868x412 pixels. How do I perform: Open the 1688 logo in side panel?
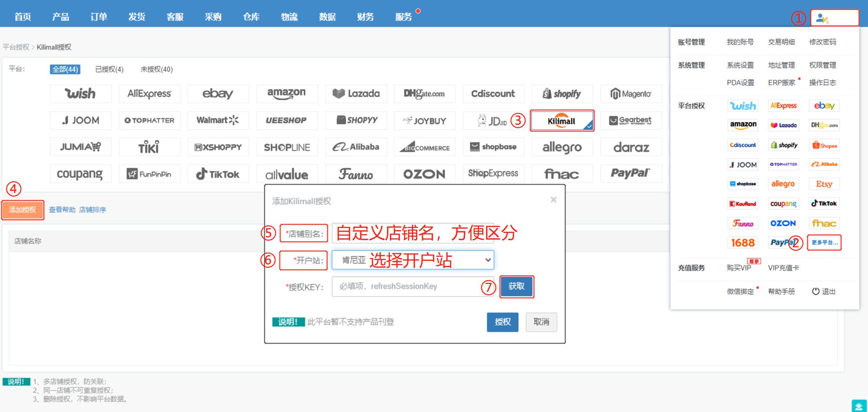click(743, 243)
